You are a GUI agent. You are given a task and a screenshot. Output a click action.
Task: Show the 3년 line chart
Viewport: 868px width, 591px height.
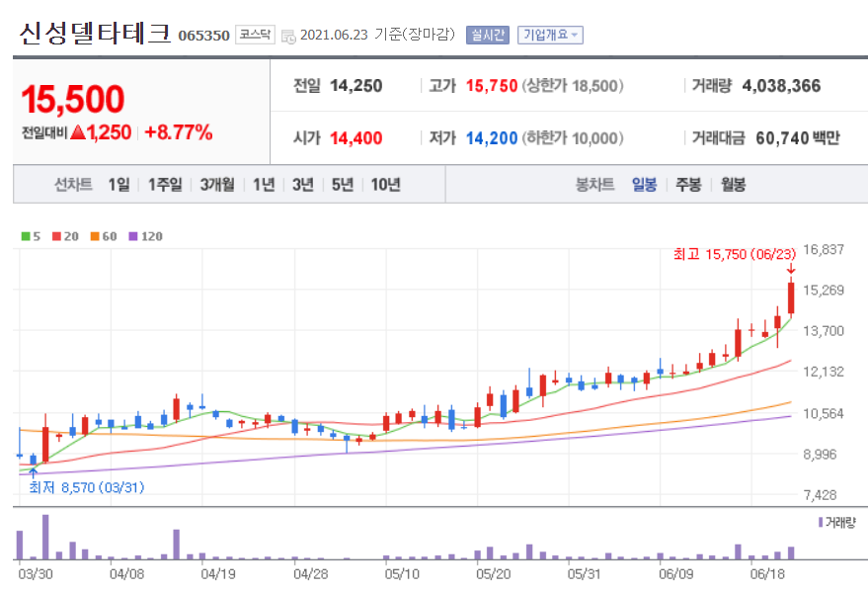coord(303,185)
